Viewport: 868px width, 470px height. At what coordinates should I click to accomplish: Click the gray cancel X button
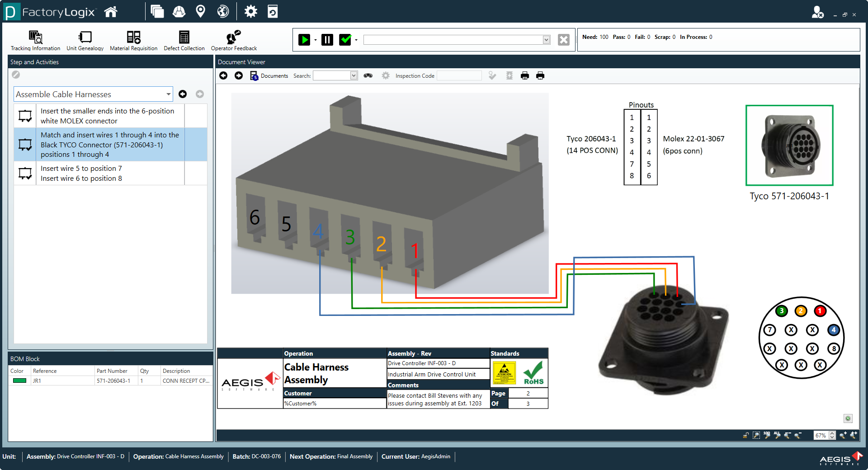click(x=563, y=40)
